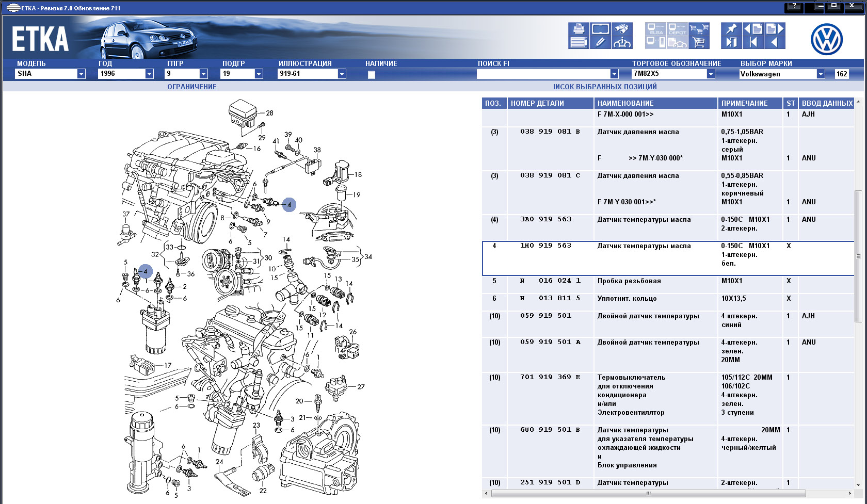The image size is (867, 504).
Task: Click callout 37 in the illustration
Action: (x=126, y=214)
